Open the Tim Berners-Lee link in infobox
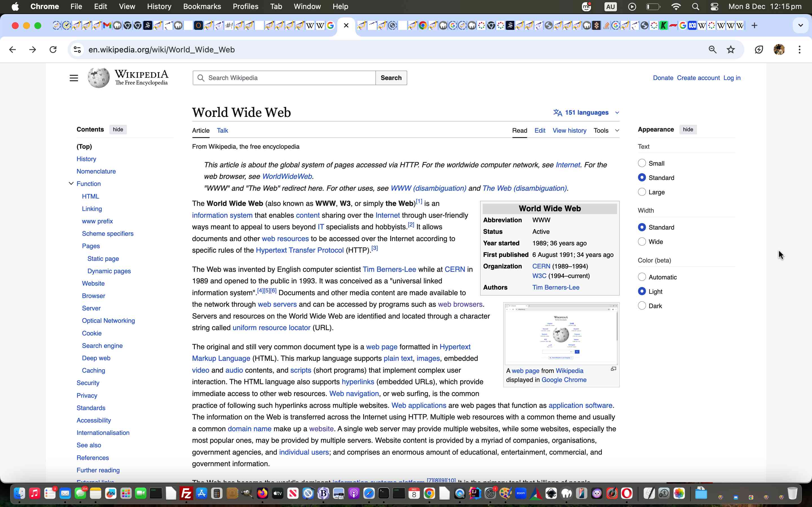This screenshot has height=507, width=812. click(555, 287)
